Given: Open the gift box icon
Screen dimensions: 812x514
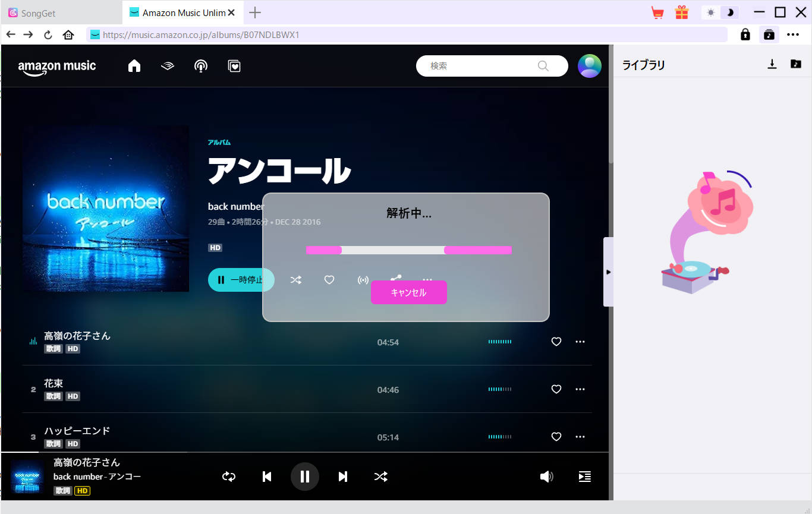Looking at the screenshot, I should point(681,12).
